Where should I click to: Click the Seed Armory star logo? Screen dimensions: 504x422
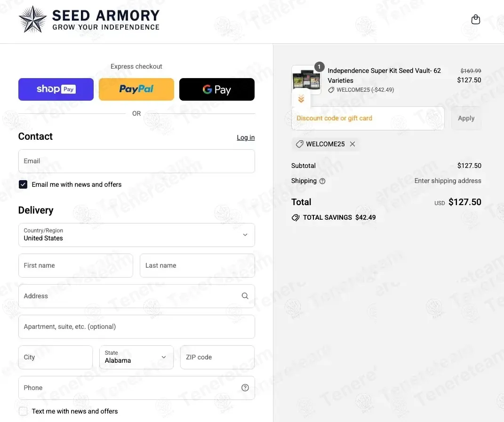click(32, 20)
